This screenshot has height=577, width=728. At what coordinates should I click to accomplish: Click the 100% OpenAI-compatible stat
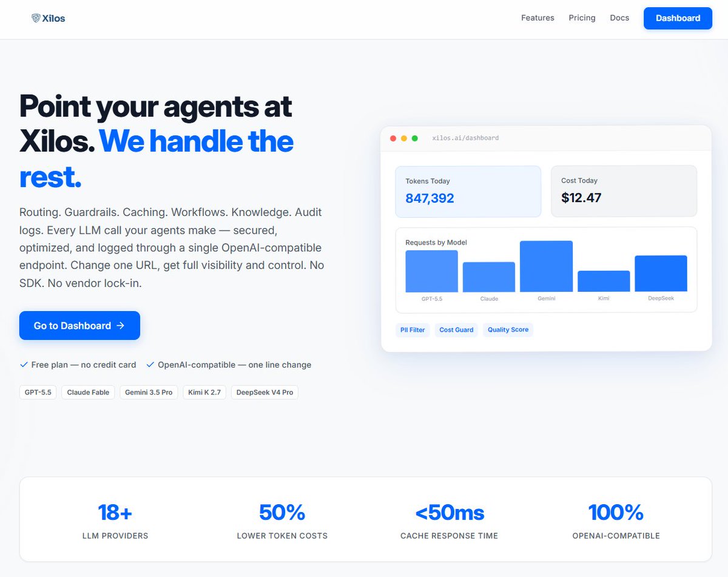(x=616, y=521)
